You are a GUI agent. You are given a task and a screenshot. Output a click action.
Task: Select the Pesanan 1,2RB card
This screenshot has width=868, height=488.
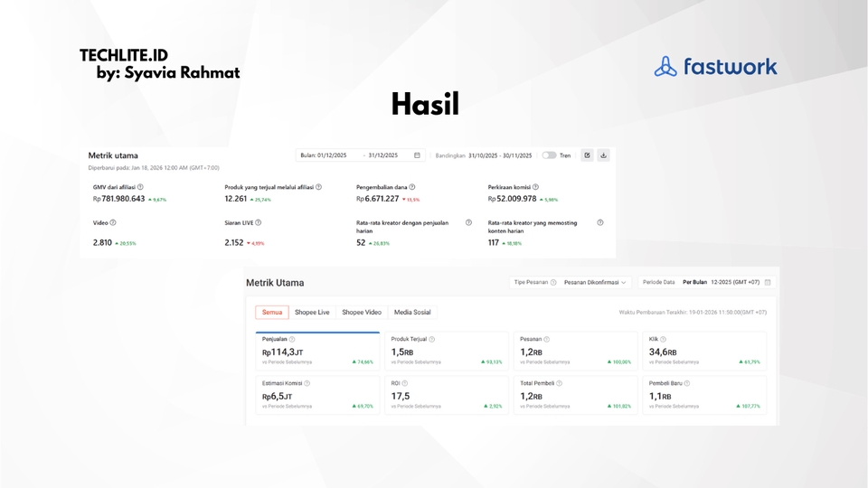(576, 351)
